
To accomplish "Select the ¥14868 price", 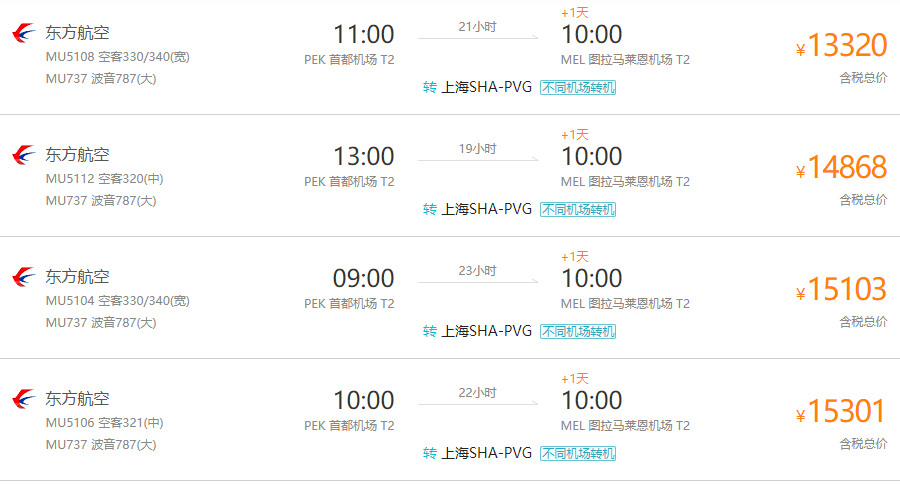I will [x=841, y=168].
